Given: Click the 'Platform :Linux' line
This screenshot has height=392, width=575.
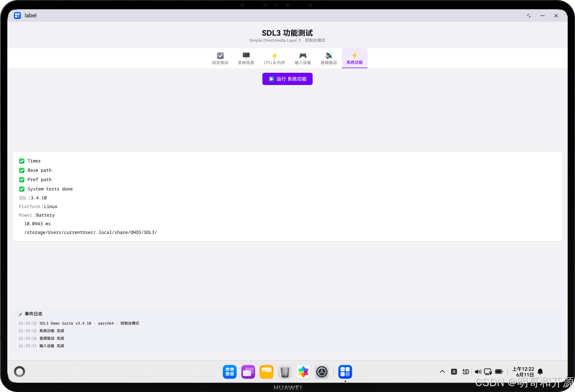Looking at the screenshot, I should point(38,206).
